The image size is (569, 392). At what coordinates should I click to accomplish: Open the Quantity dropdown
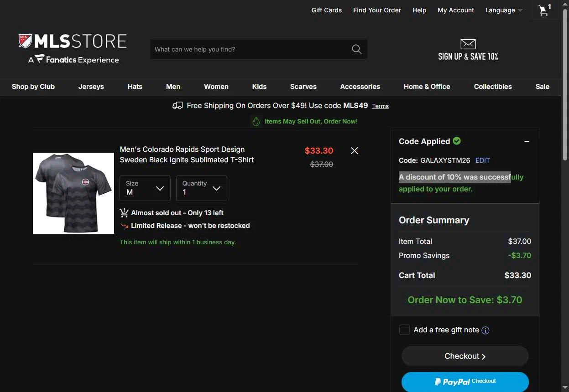pyautogui.click(x=202, y=188)
